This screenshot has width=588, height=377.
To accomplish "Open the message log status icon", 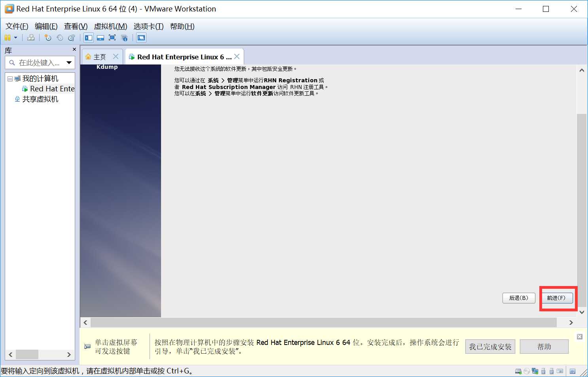I will point(573,371).
